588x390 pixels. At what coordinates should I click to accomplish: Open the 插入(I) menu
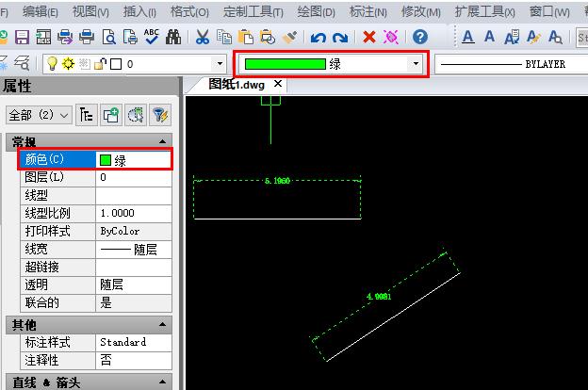[139, 12]
